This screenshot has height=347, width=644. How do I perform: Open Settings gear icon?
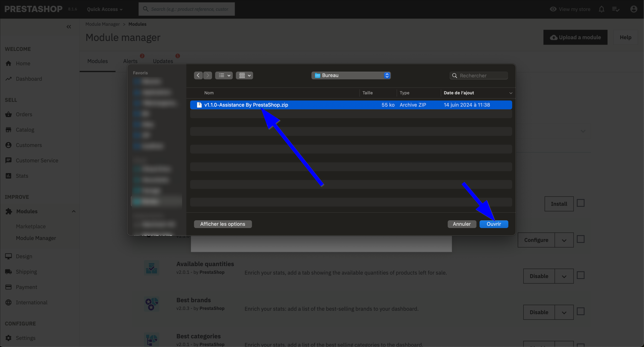point(8,338)
